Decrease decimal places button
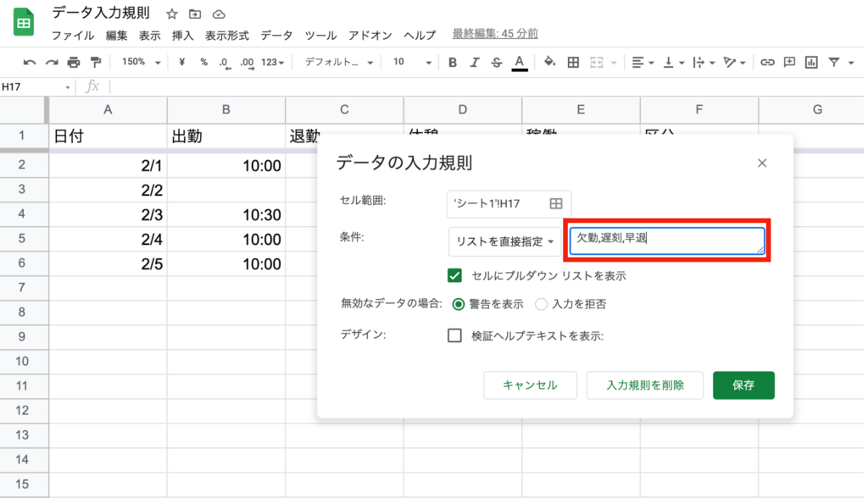This screenshot has height=498, width=868. click(x=224, y=63)
